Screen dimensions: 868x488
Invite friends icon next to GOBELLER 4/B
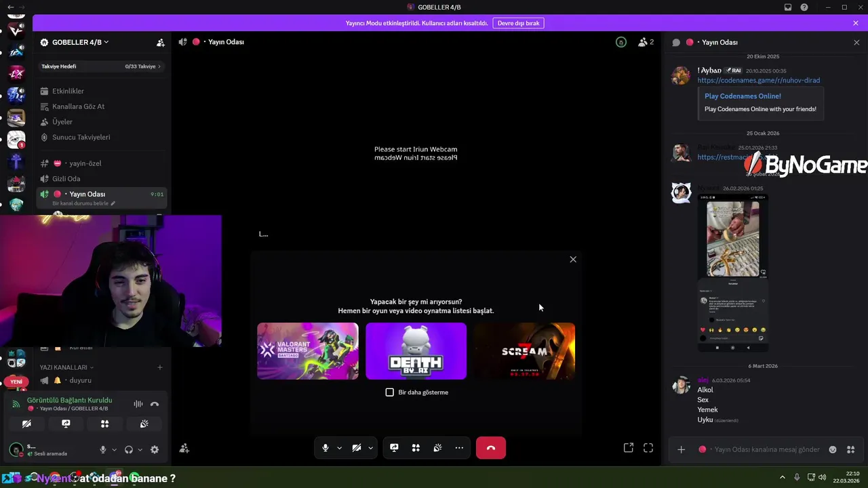(160, 42)
